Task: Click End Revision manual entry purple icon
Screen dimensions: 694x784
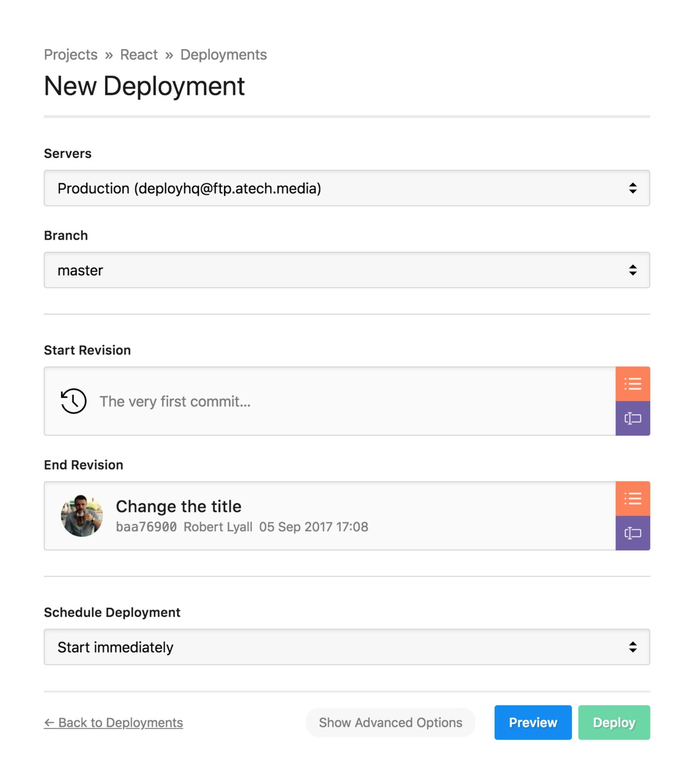Action: coord(632,533)
